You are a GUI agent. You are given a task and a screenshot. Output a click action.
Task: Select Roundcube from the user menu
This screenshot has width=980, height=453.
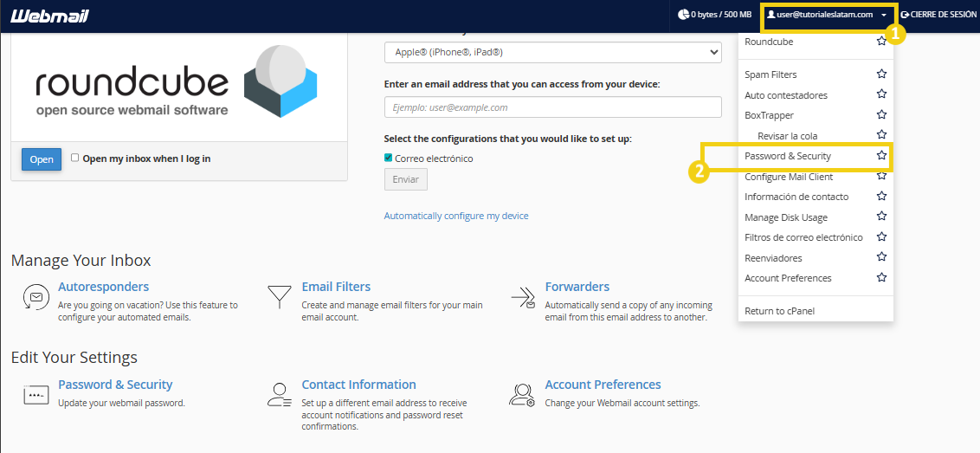click(x=769, y=42)
